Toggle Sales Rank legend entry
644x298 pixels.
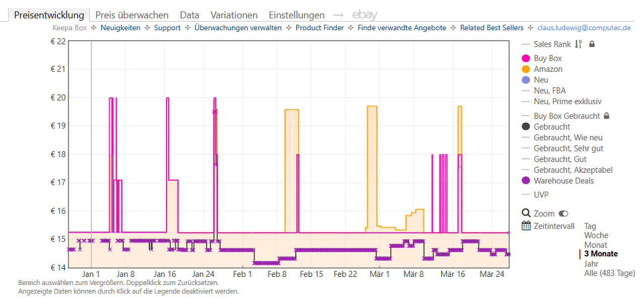click(x=552, y=44)
